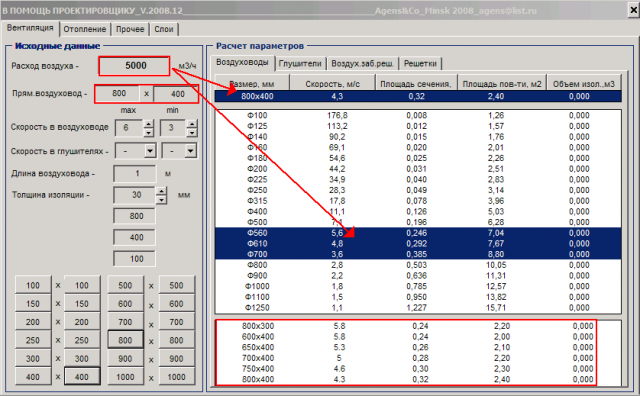
Task: Click the Ф400 round duct row
Action: tap(418, 211)
